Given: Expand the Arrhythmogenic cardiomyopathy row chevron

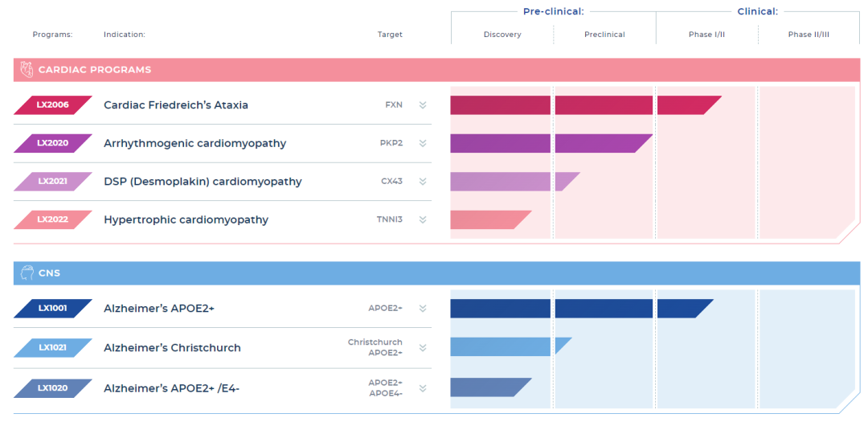Looking at the screenshot, I should [423, 144].
